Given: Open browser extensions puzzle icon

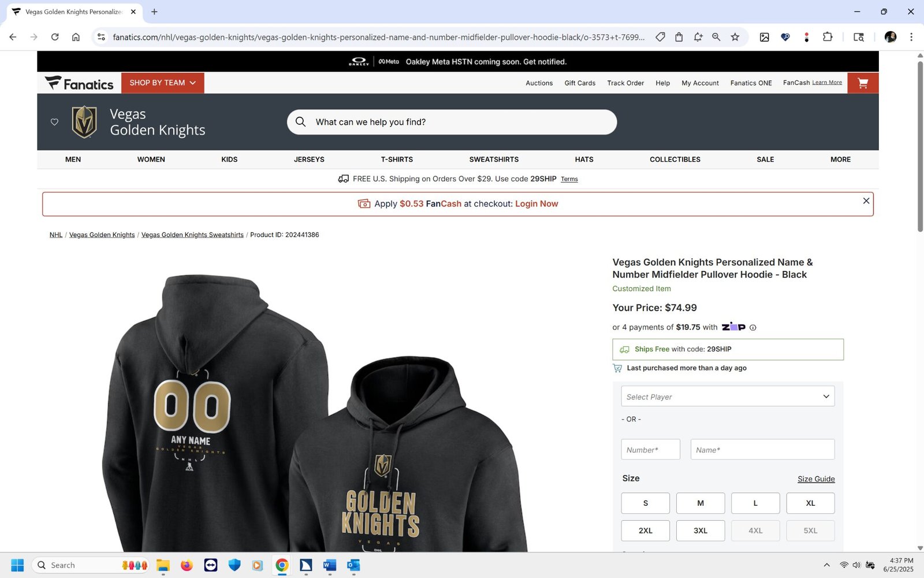Looking at the screenshot, I should [828, 37].
